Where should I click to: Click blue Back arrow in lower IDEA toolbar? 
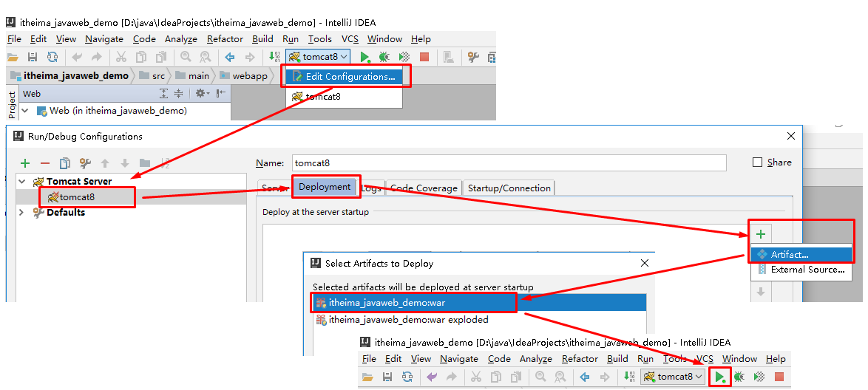[x=585, y=377]
